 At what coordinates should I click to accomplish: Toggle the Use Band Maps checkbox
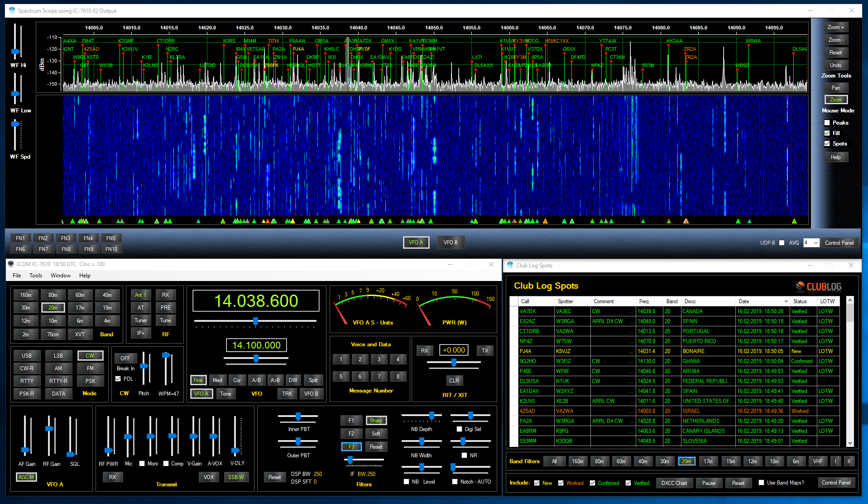(761, 483)
